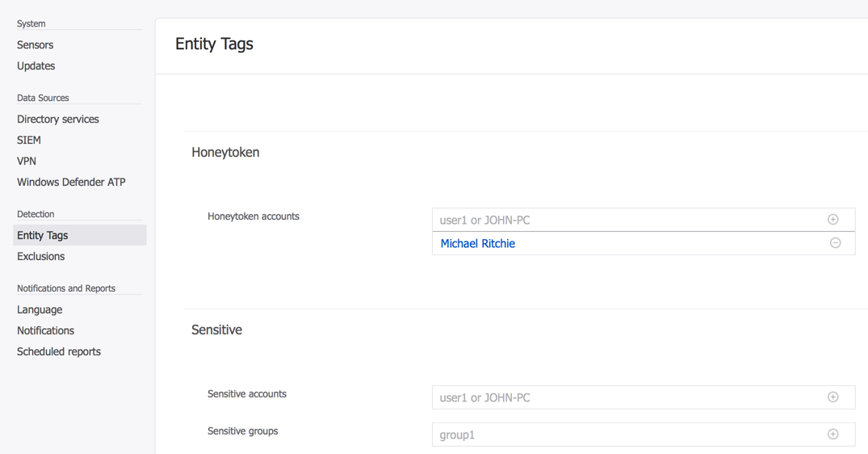Screen dimensions: 868x454
Task: Click plus icon for Sensitive groups
Action: click(832, 435)
